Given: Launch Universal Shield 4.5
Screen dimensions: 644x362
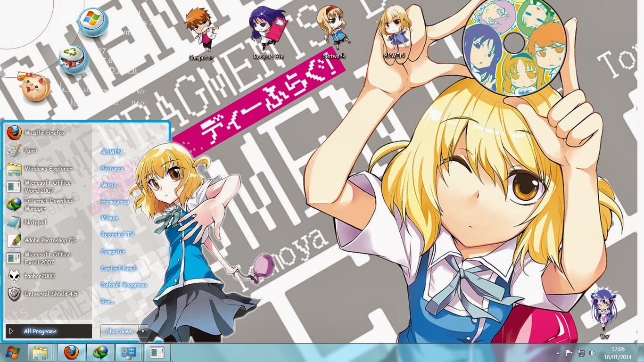Looking at the screenshot, I should point(49,294).
